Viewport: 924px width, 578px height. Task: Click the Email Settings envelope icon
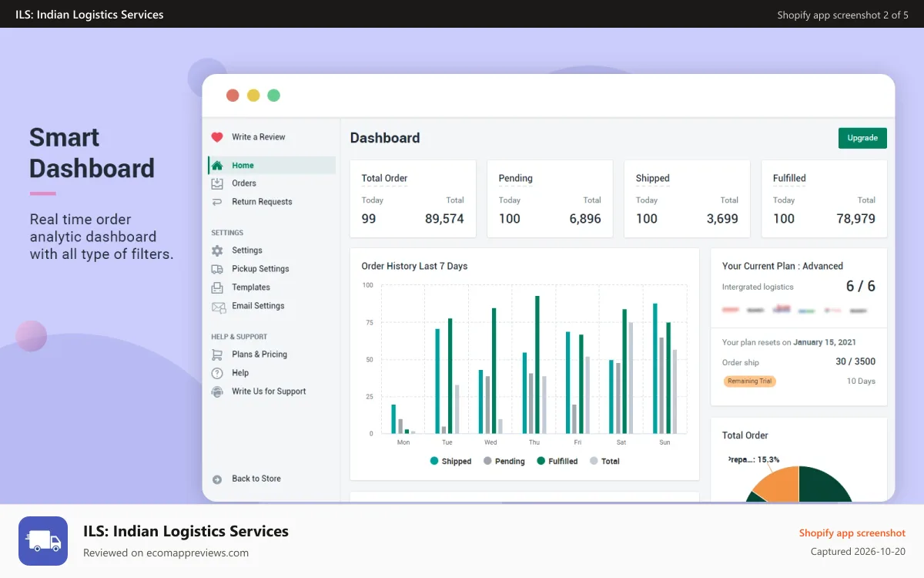tap(218, 307)
